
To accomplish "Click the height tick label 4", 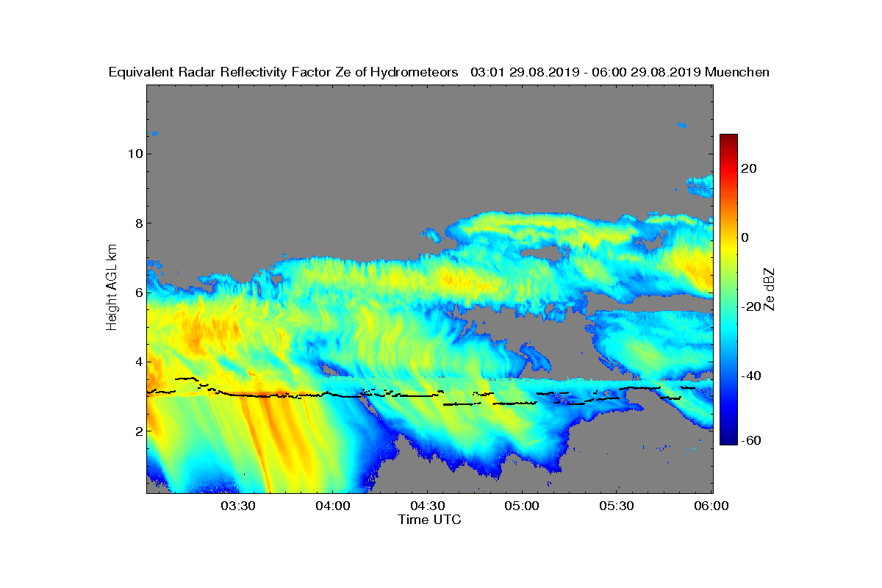I will [x=138, y=362].
